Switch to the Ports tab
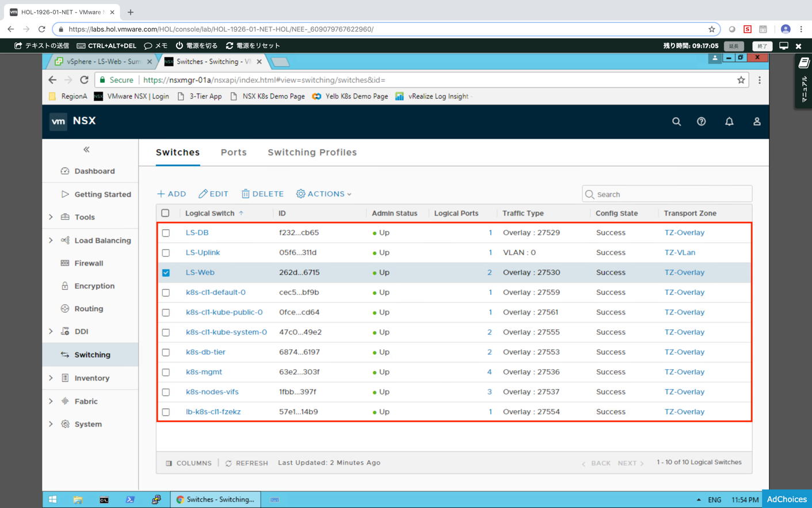The width and height of the screenshot is (812, 508). (234, 153)
